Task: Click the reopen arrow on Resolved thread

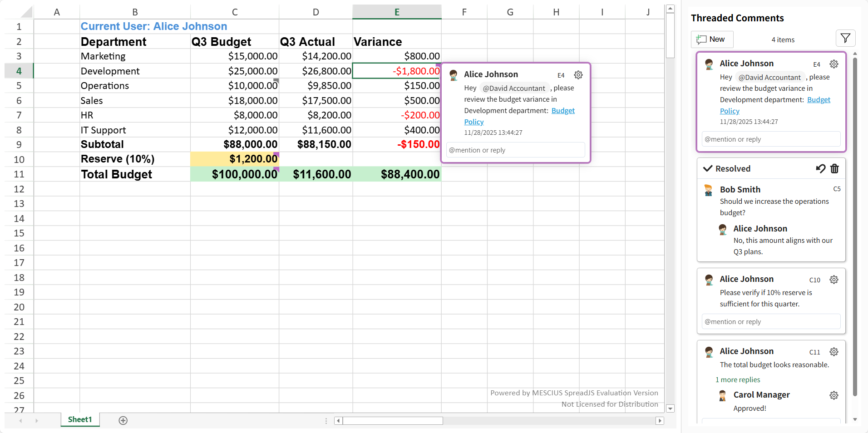Action: tap(820, 169)
